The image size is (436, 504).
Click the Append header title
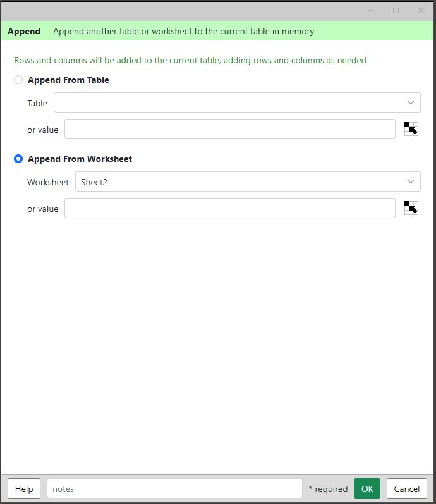pyautogui.click(x=24, y=31)
